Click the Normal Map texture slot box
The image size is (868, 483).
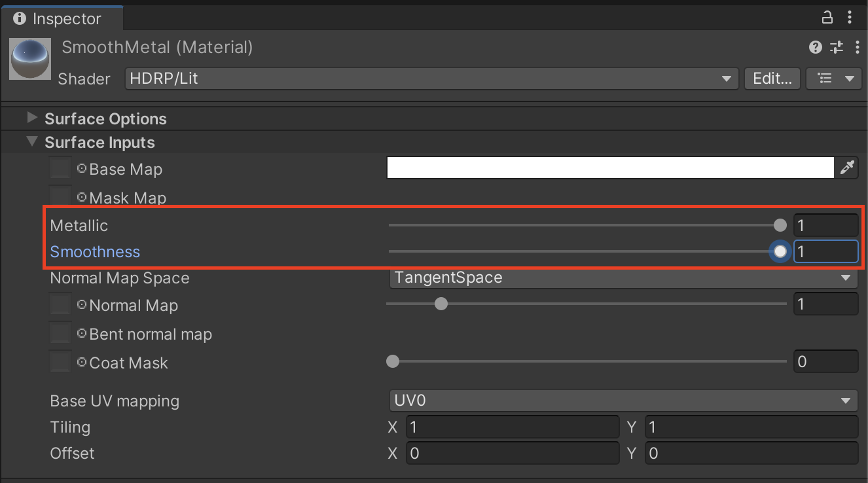pyautogui.click(x=60, y=305)
